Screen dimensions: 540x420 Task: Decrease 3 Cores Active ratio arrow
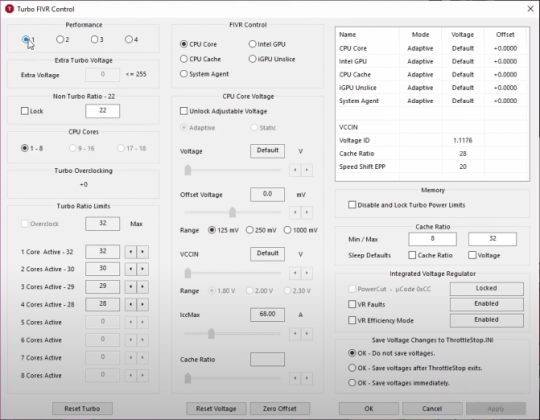click(131, 286)
